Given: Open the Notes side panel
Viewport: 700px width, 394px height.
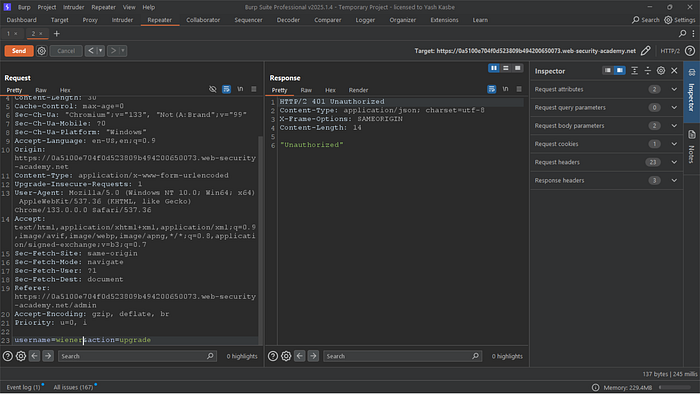Looking at the screenshot, I should [x=692, y=148].
